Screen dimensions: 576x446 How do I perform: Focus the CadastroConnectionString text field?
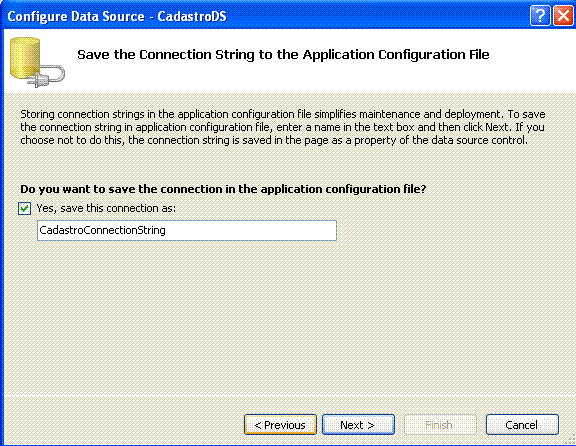[187, 230]
